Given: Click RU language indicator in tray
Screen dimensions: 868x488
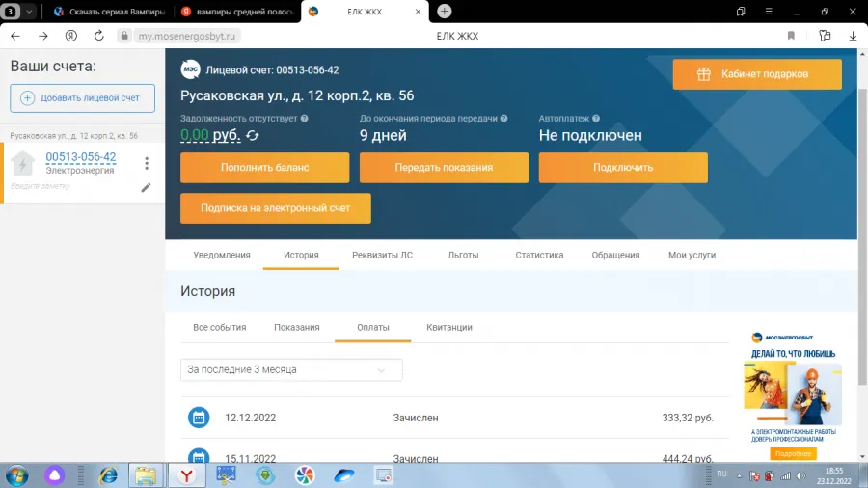Looking at the screenshot, I should (x=721, y=474).
